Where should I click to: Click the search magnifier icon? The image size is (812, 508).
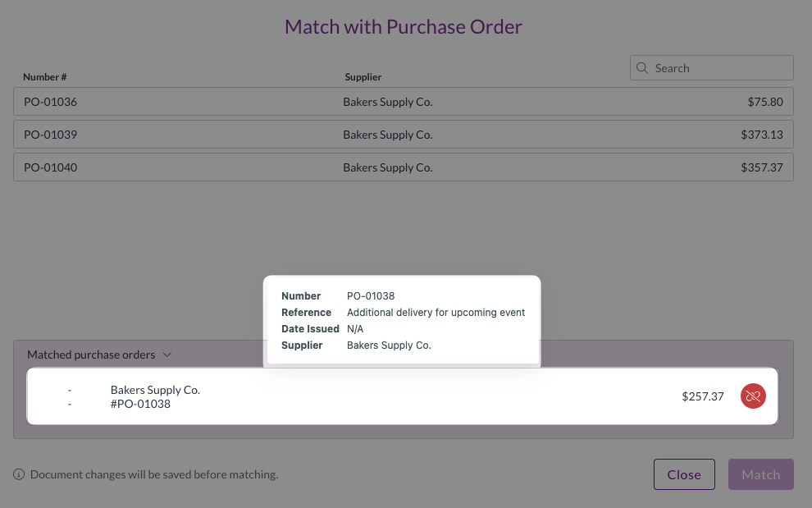[x=642, y=68]
